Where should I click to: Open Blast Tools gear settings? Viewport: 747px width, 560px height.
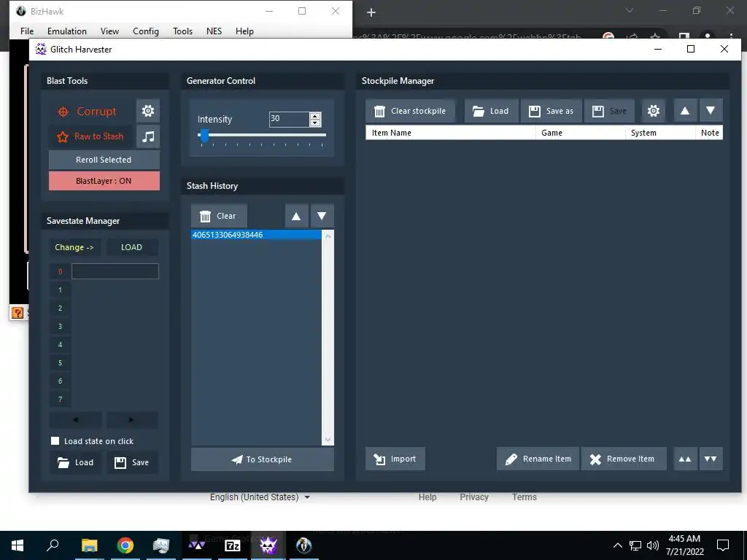[x=148, y=111]
